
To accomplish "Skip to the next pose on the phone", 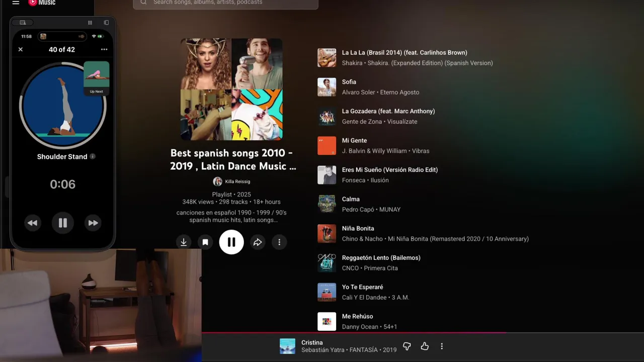I will pos(93,223).
